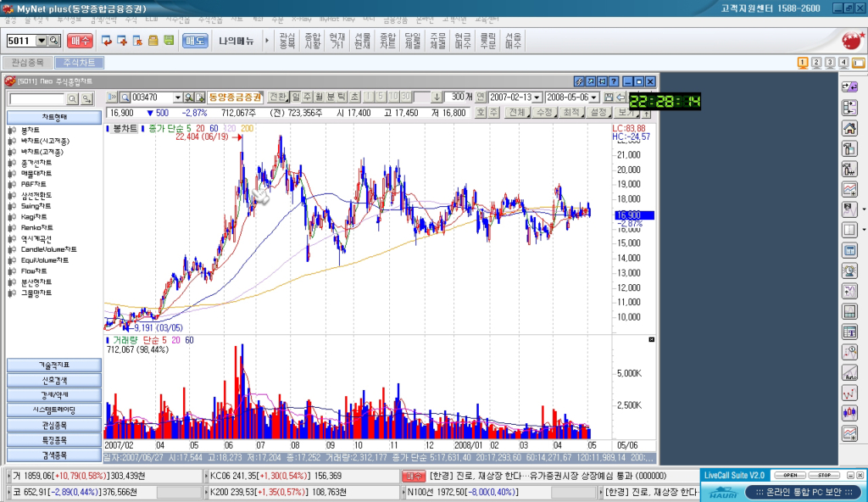Open the end date 2008-05-06 dropdown
Viewport: 868px width, 502px height.
click(593, 98)
